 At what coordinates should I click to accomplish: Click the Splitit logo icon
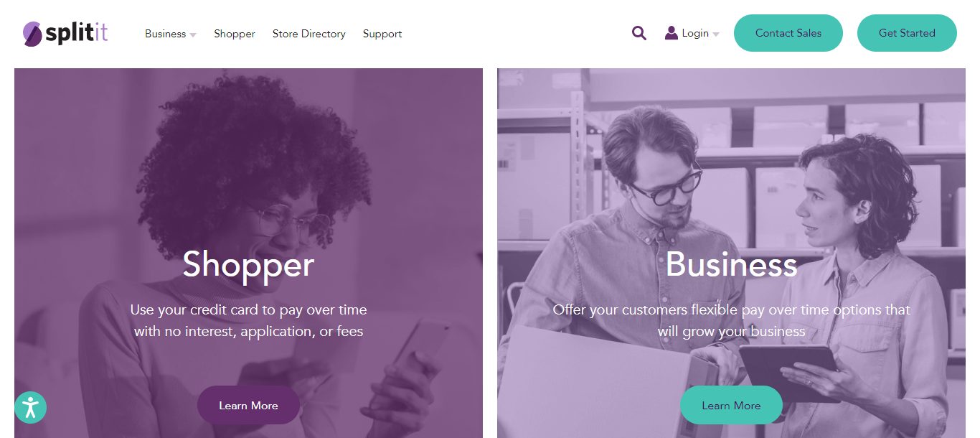pos(32,34)
